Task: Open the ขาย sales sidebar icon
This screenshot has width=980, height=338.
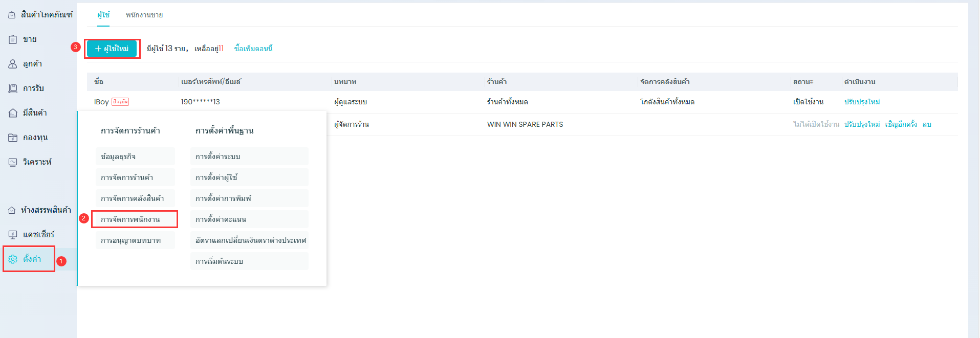Action: pyautogui.click(x=13, y=39)
